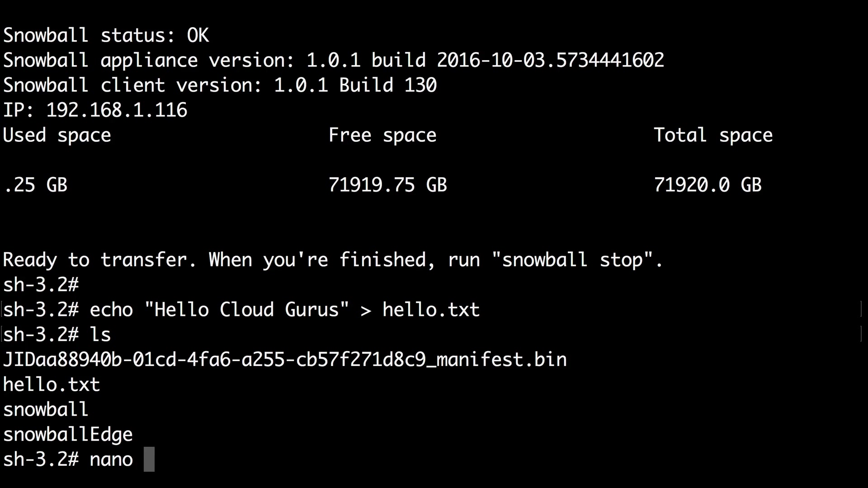Click the echo "Hello Cloud Gurus" command line

285,310
